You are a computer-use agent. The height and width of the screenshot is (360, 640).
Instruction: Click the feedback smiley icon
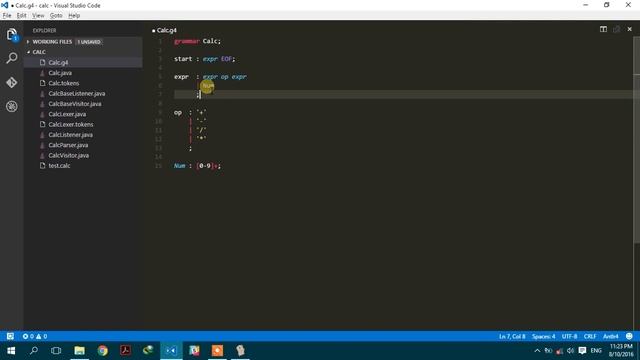[629, 336]
